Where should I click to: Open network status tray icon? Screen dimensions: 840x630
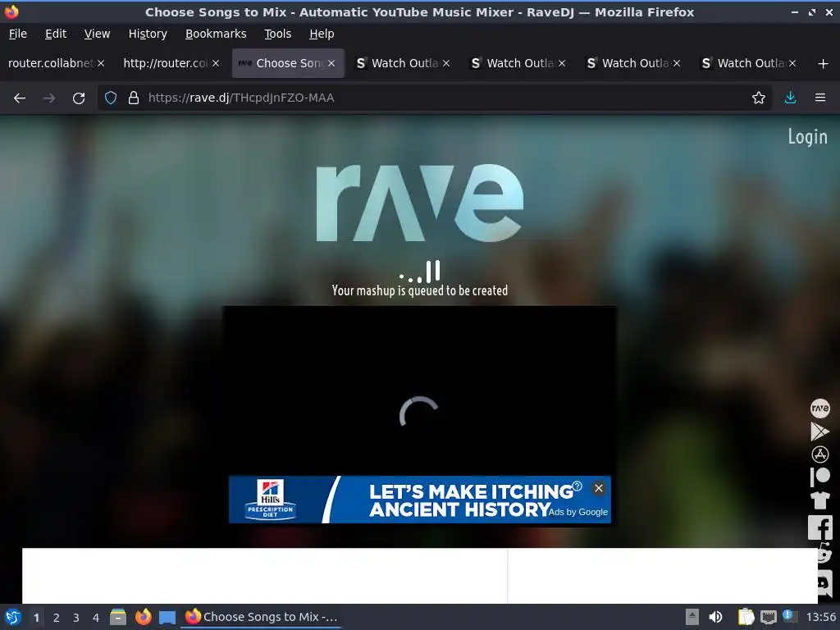(x=768, y=617)
